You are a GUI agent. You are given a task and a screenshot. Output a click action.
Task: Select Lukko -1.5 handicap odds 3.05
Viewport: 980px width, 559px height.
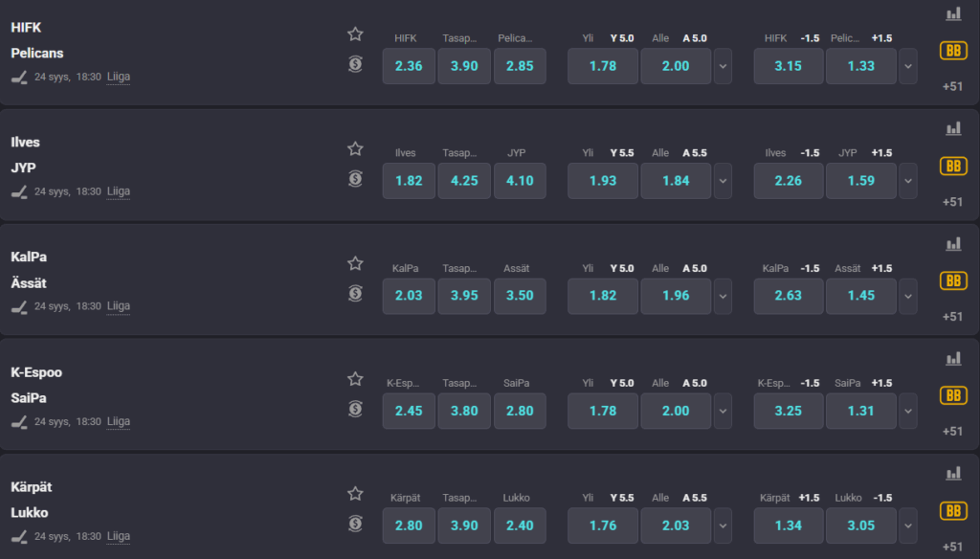(860, 525)
